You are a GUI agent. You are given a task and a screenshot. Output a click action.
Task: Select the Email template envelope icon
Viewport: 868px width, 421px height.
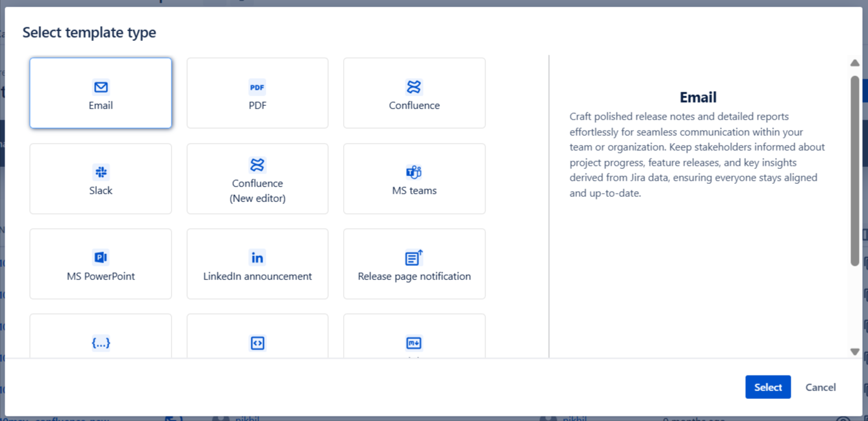point(101,87)
